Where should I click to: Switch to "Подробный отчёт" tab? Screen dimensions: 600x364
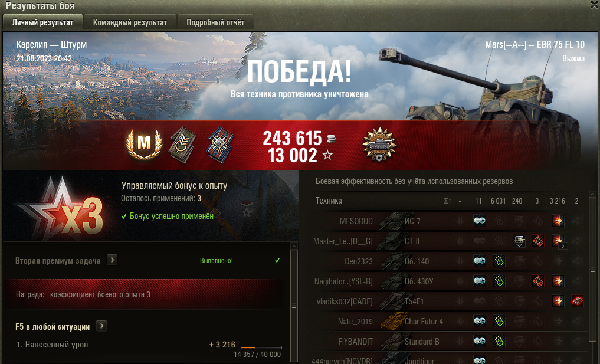point(215,22)
